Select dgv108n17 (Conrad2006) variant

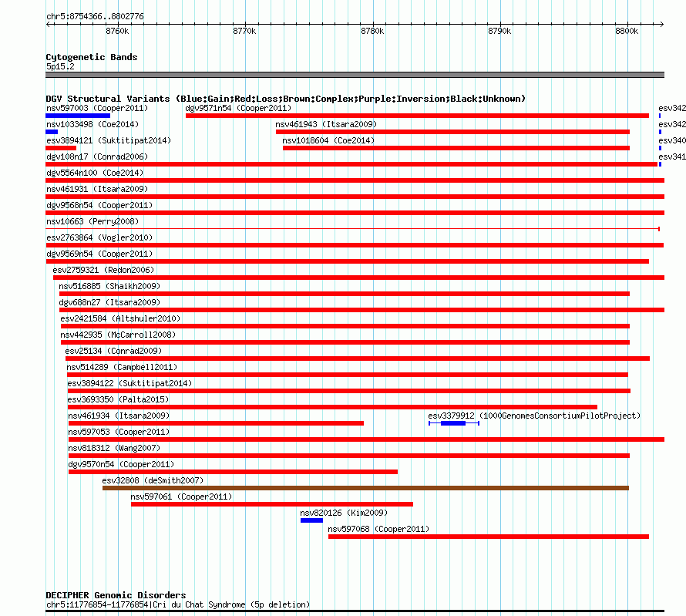97,157
